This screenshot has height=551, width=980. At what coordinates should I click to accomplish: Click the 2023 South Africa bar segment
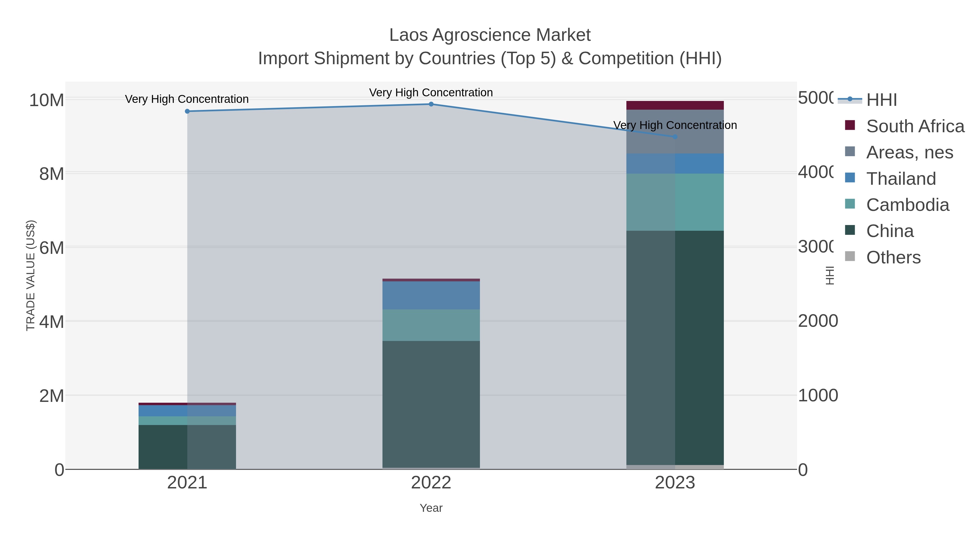(675, 105)
